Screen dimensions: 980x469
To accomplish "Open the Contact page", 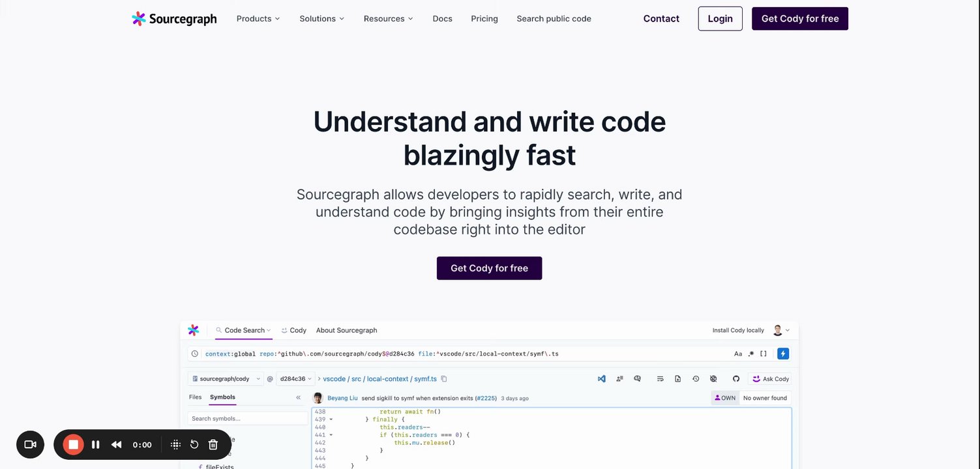I will (x=661, y=19).
